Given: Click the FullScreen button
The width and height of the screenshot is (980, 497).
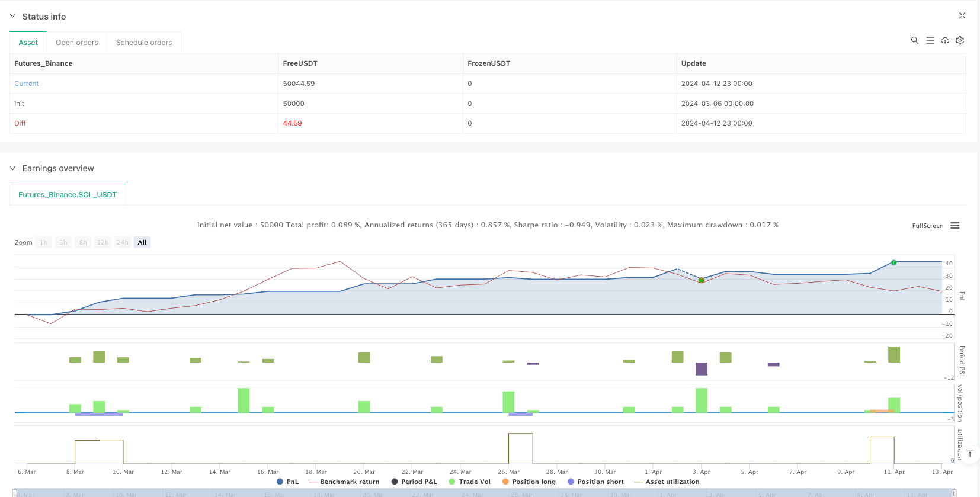Looking at the screenshot, I should pos(927,226).
